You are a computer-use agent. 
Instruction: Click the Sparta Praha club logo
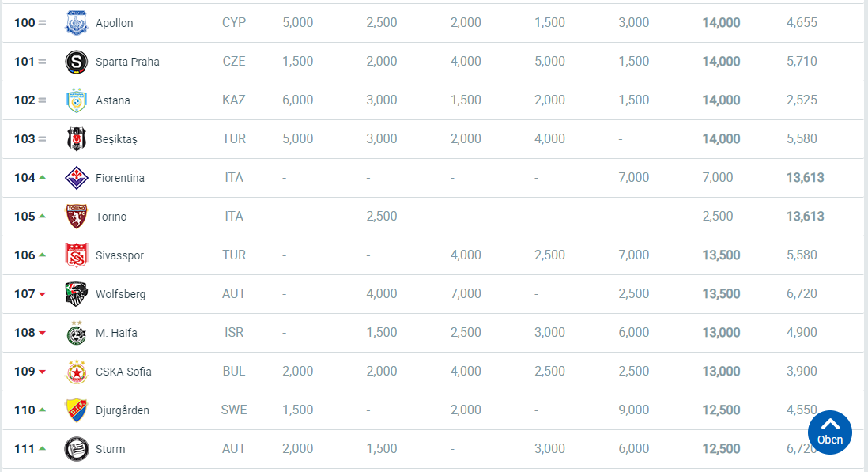(77, 62)
